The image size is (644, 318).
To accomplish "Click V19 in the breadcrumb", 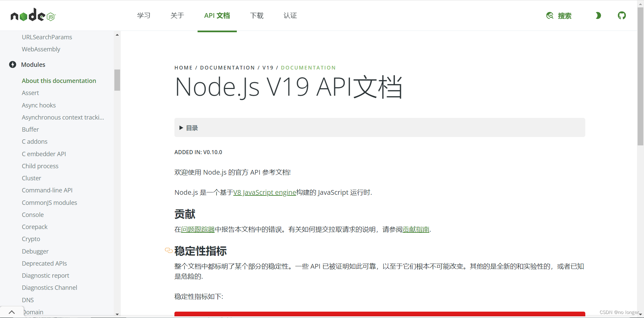I will (x=268, y=68).
